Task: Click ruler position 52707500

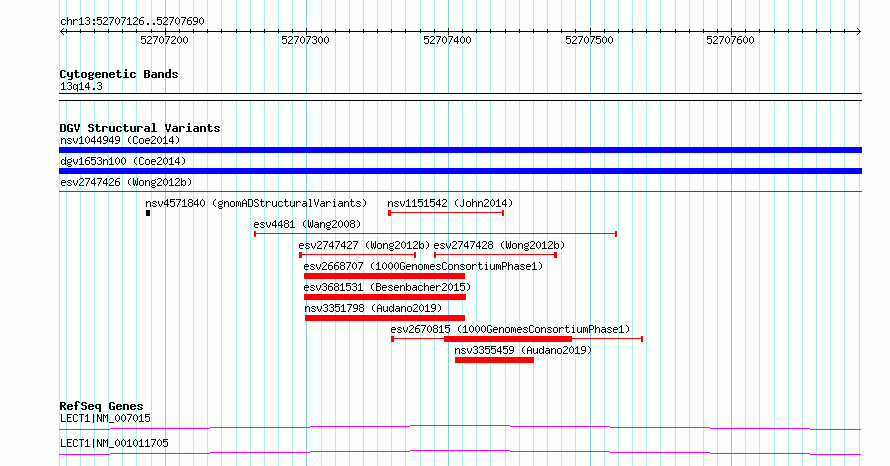Action: pos(589,40)
